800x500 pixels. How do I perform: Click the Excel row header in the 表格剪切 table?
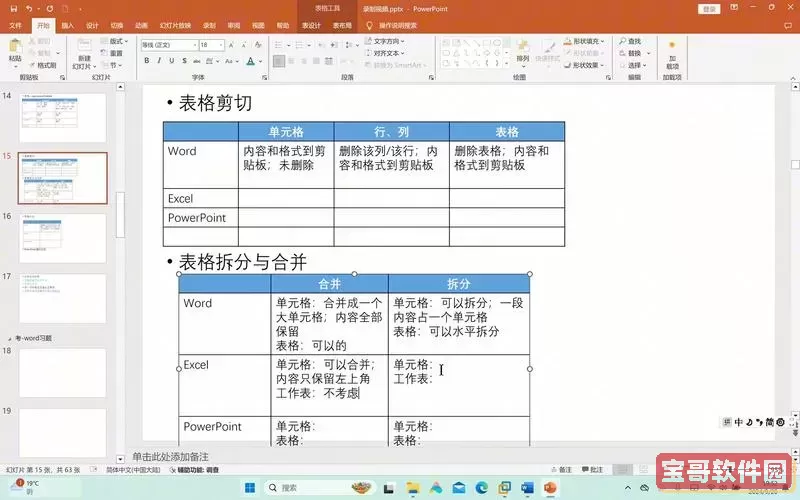point(201,198)
